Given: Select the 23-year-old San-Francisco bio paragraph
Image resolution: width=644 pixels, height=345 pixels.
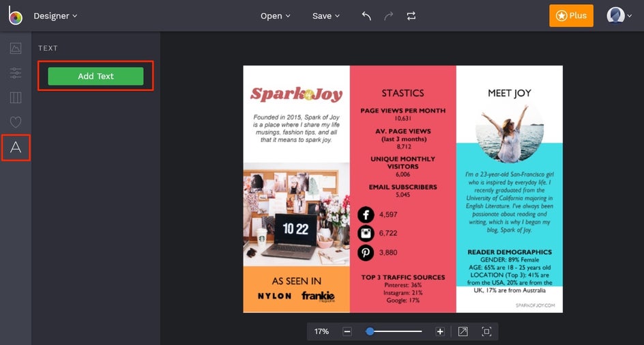Looking at the screenshot, I should pyautogui.click(x=510, y=202).
